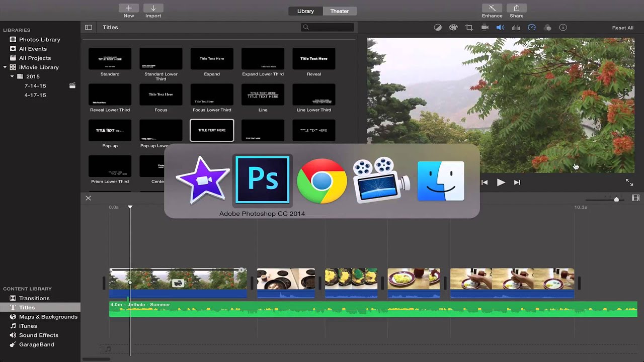Screen dimensions: 644x362
Task: Select the 7-14-15 event
Action: pyautogui.click(x=35, y=86)
